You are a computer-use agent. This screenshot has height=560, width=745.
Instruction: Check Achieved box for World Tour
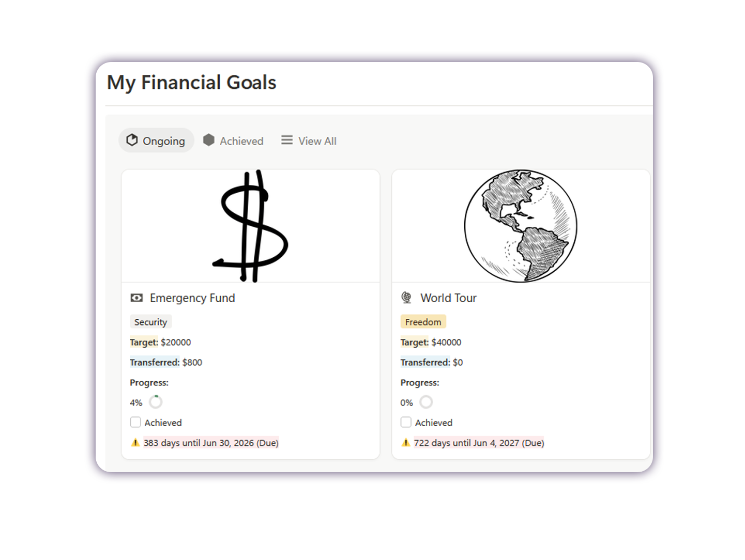pyautogui.click(x=406, y=423)
